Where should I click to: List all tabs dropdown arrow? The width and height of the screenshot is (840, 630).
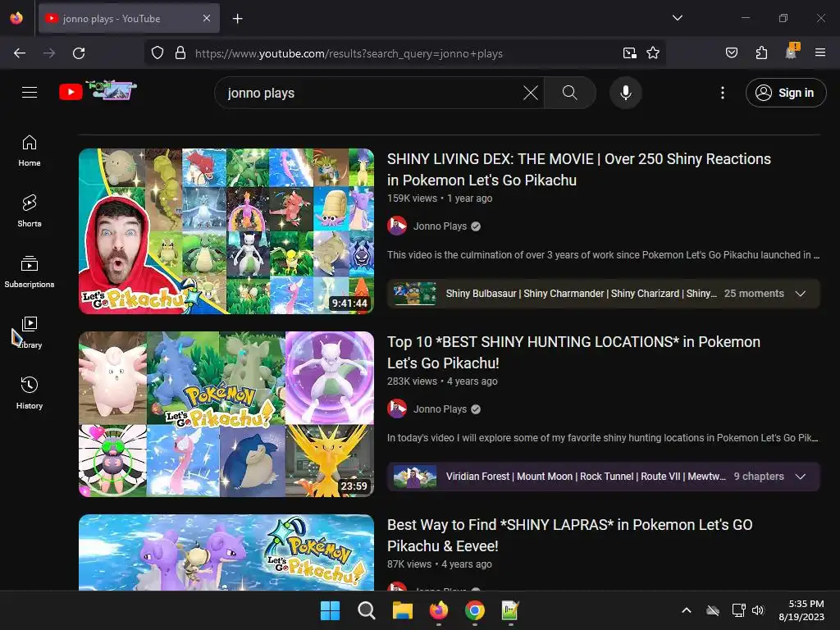[677, 18]
